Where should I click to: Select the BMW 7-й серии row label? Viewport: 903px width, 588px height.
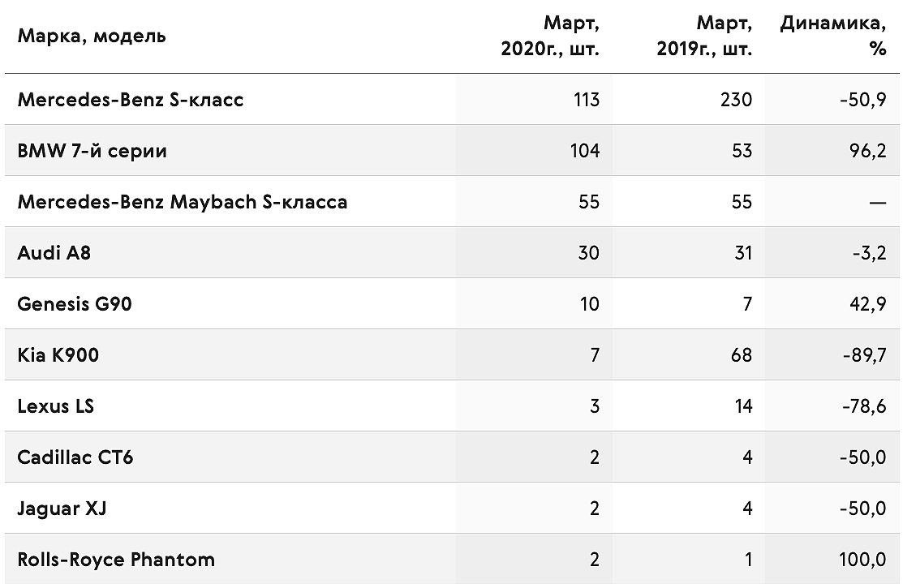click(x=92, y=151)
